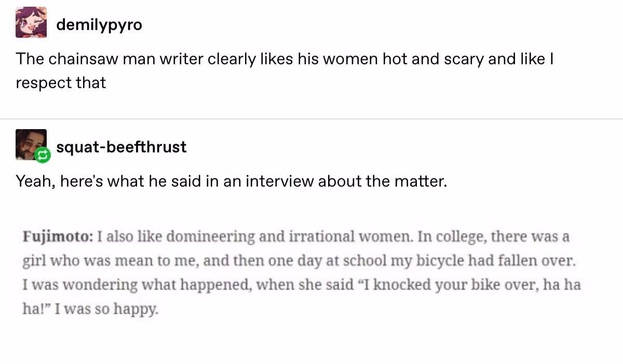Open the squat-beefthrust blog link

coord(120,147)
